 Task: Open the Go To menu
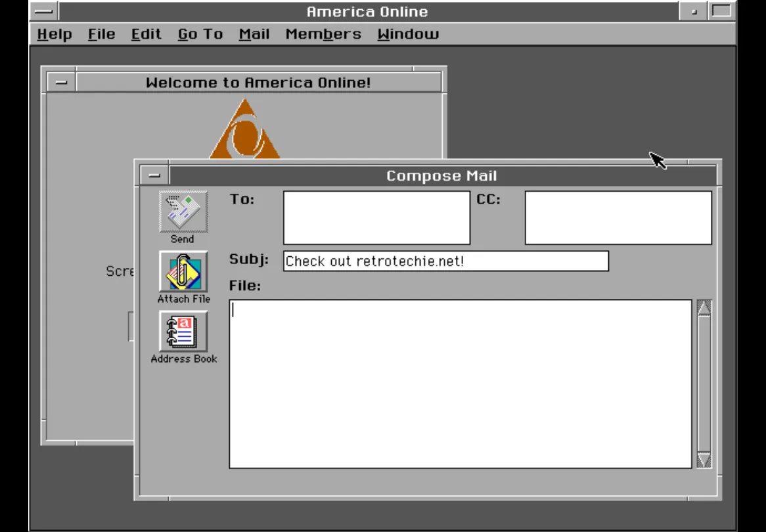click(200, 34)
